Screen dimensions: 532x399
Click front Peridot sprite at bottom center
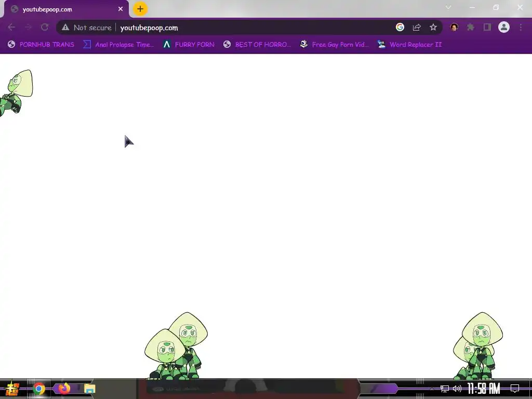click(165, 354)
